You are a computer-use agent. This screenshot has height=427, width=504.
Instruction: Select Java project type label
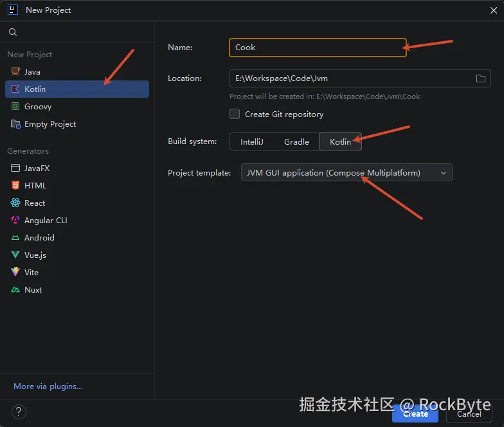(32, 72)
